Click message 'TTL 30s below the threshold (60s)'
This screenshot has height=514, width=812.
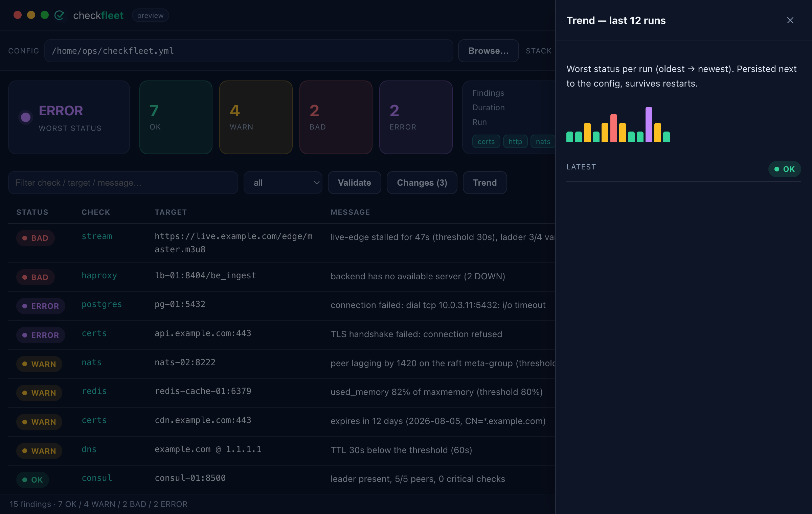tap(401, 450)
